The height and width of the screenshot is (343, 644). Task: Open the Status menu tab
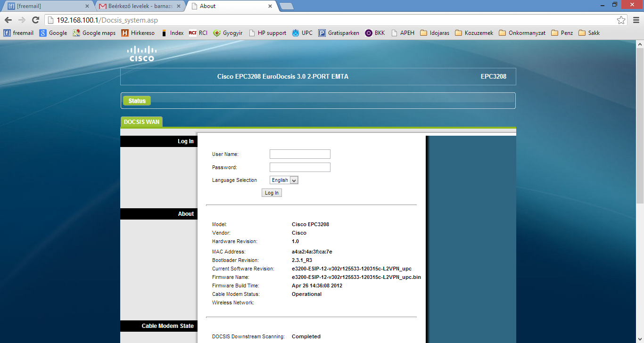pos(137,101)
